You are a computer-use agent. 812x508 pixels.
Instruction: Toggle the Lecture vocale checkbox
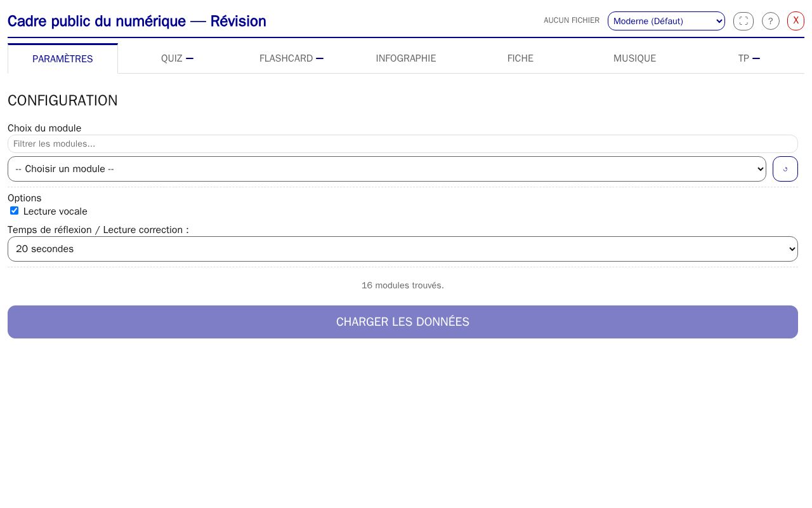pyautogui.click(x=14, y=211)
